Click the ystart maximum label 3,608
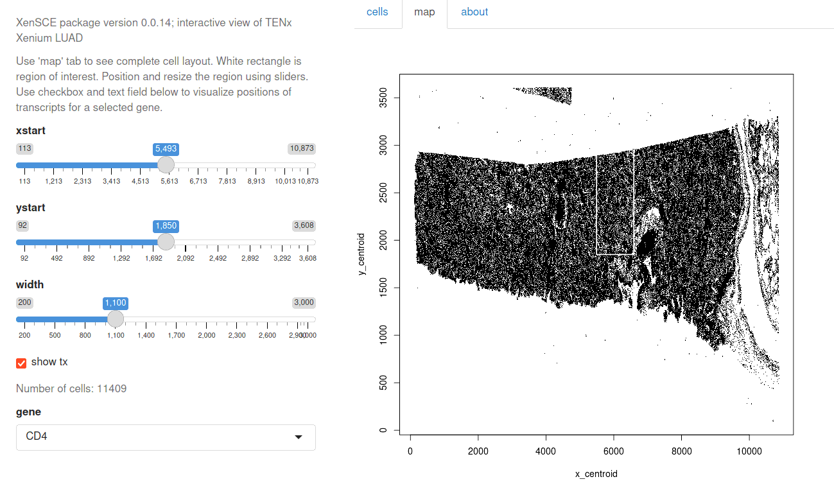 point(304,225)
